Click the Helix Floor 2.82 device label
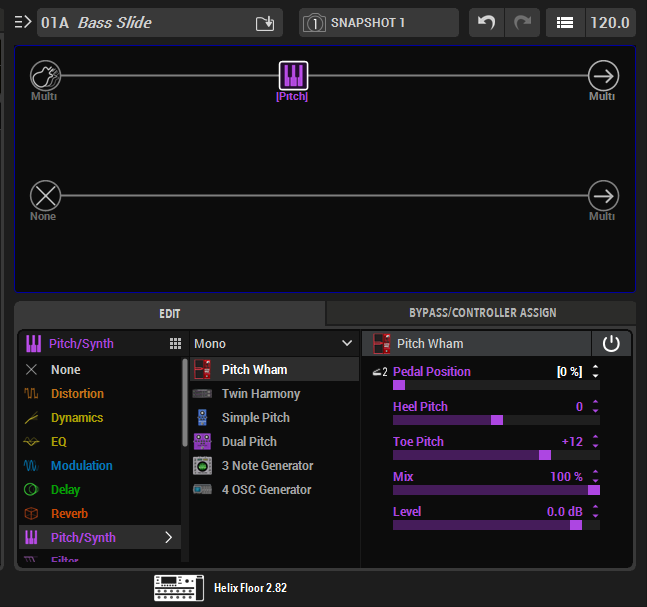 pos(250,588)
